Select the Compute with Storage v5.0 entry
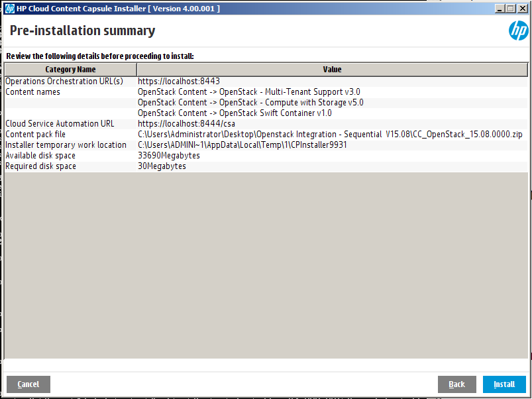Screen dimensions: 532x399 pos(250,103)
